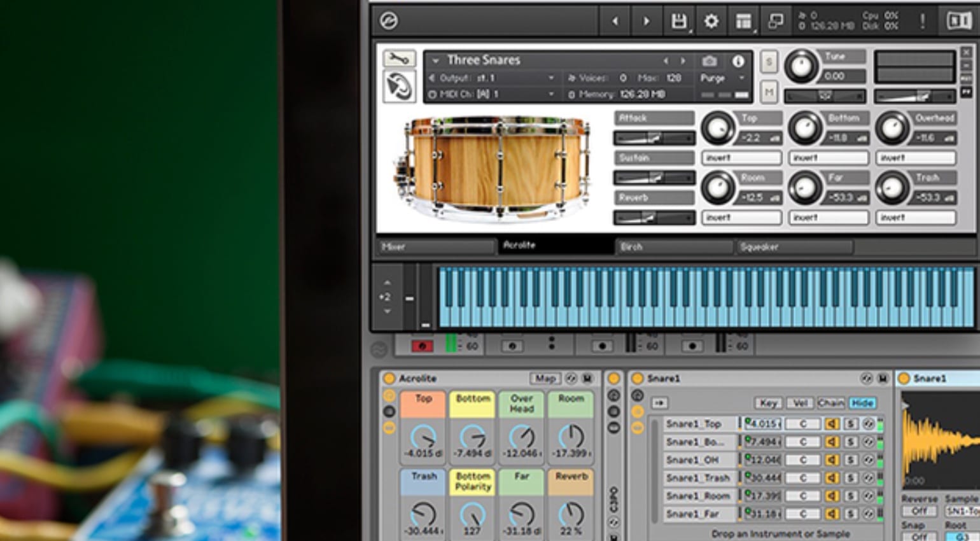Toggle the S solo button on Three Snares
The height and width of the screenshot is (541, 980).
click(769, 62)
